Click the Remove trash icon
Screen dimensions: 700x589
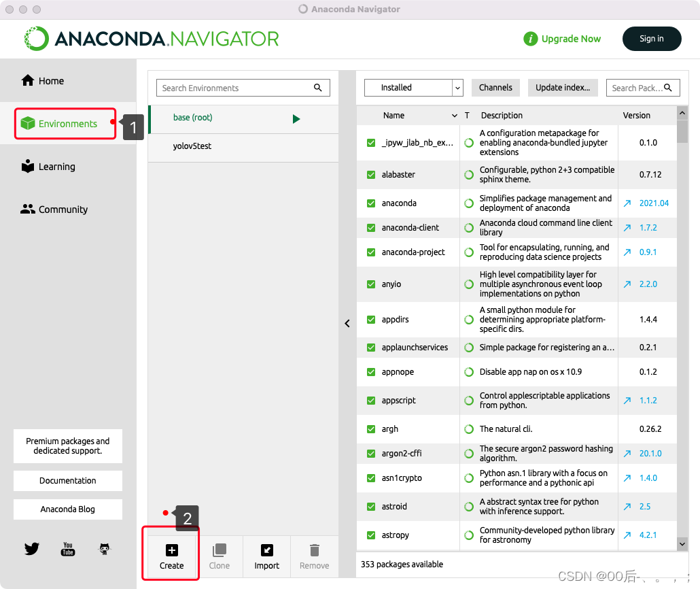point(314,550)
